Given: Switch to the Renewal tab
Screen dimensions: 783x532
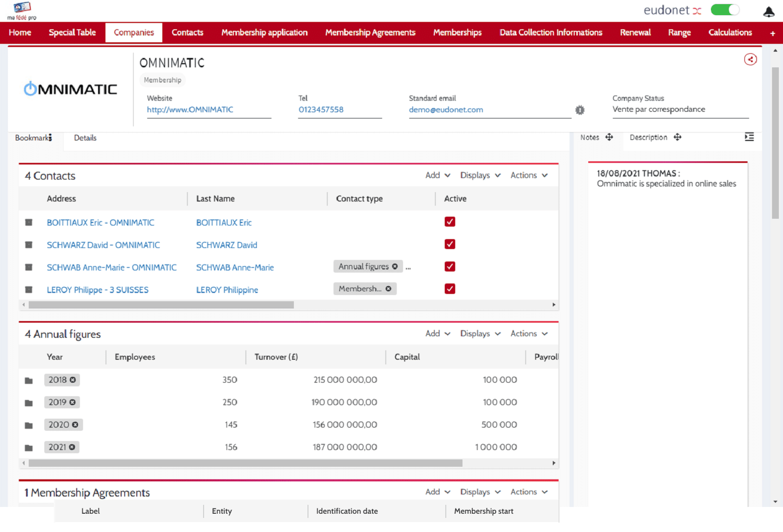Looking at the screenshot, I should click(635, 32).
